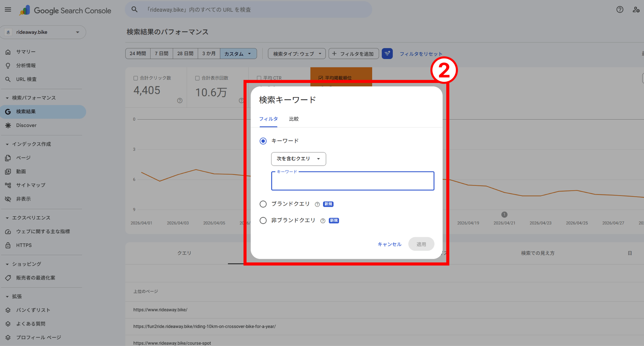Click the Google G icon for 検索結果

[8, 112]
